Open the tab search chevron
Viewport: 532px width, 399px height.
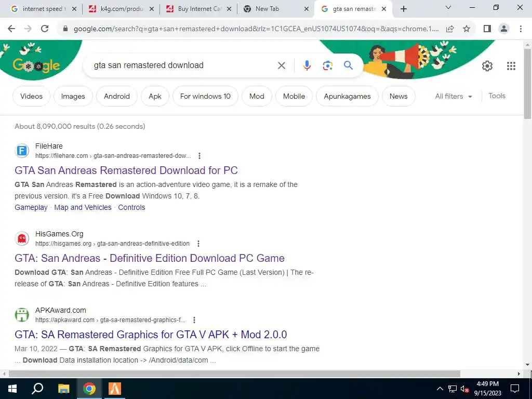tap(448, 7)
